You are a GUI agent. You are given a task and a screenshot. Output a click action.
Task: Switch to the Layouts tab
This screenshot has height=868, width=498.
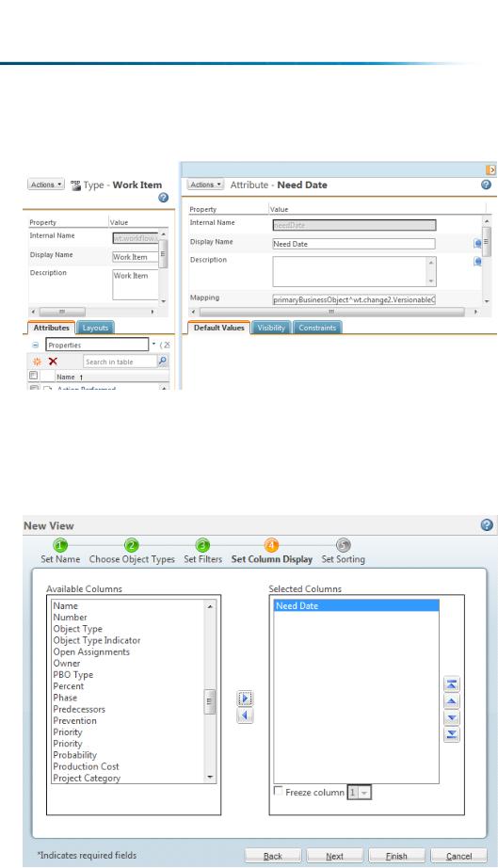[x=95, y=328]
